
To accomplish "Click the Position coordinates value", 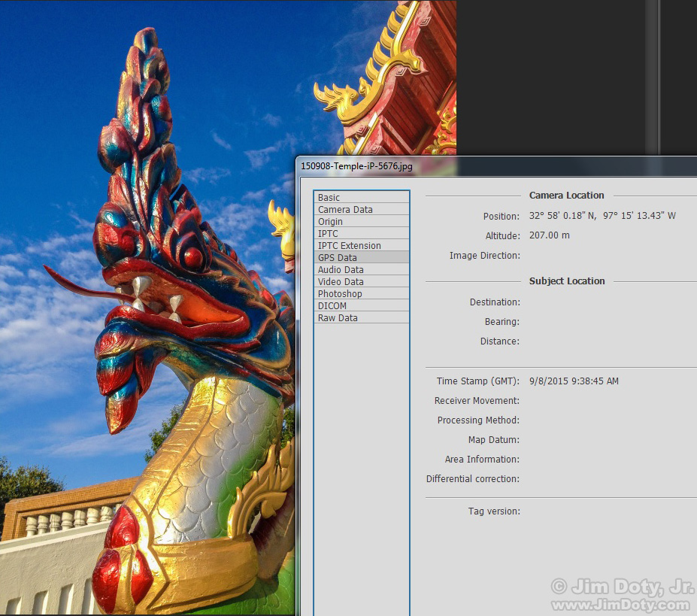I will (602, 216).
